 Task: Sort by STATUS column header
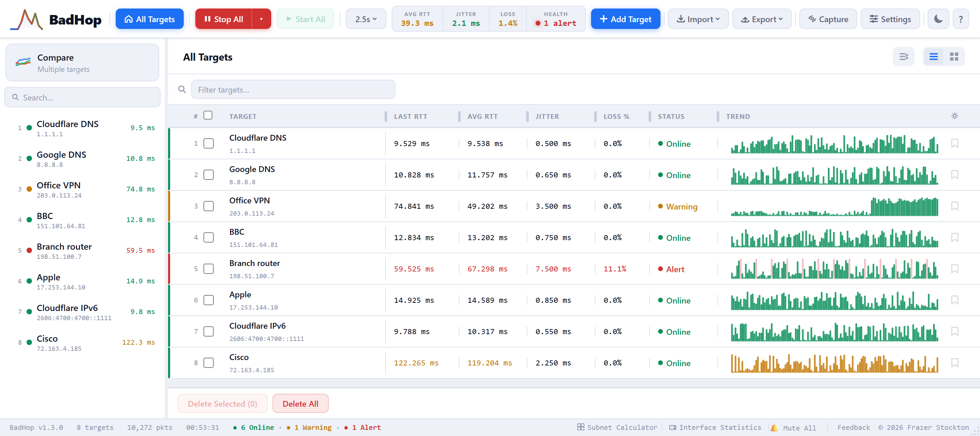click(x=671, y=116)
